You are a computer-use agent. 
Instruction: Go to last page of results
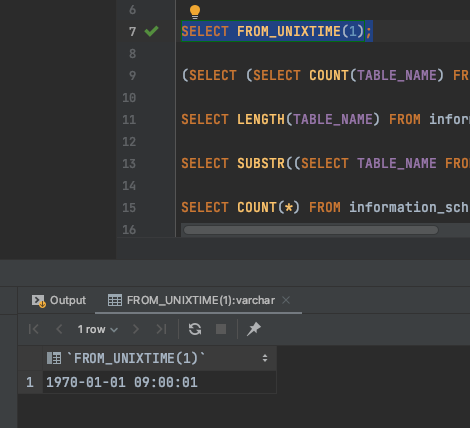point(161,329)
